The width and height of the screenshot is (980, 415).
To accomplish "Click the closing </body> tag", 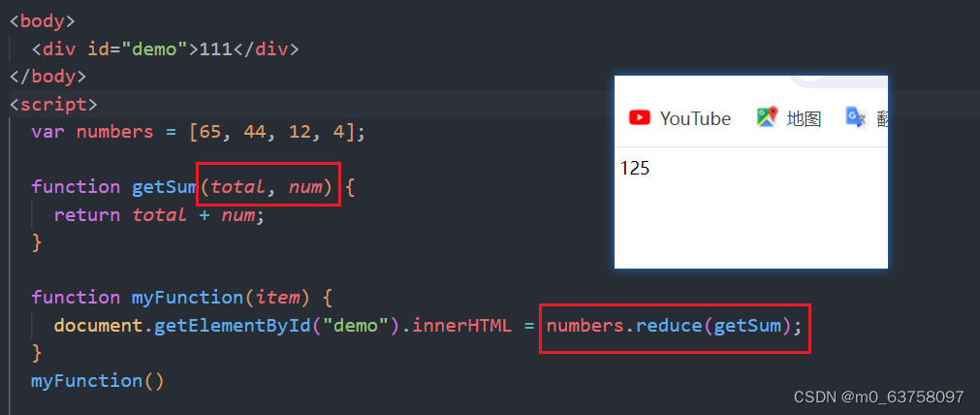I will [x=48, y=77].
